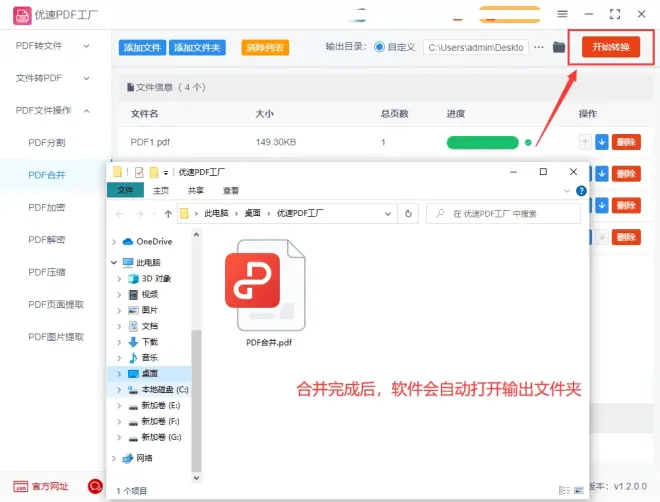Select the 自定义 output radio button
This screenshot has width=660, height=502.
379,47
